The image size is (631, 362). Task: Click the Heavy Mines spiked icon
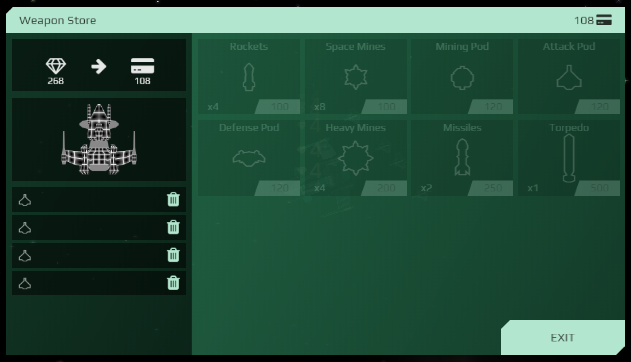[x=355, y=158]
